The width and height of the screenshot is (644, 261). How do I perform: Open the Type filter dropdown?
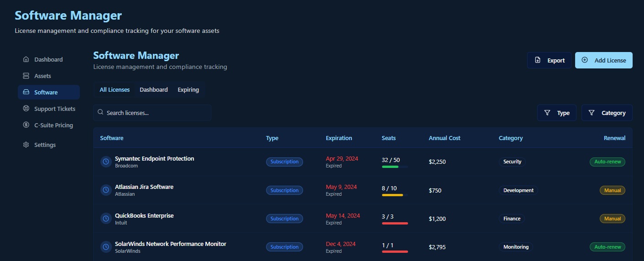click(x=557, y=113)
